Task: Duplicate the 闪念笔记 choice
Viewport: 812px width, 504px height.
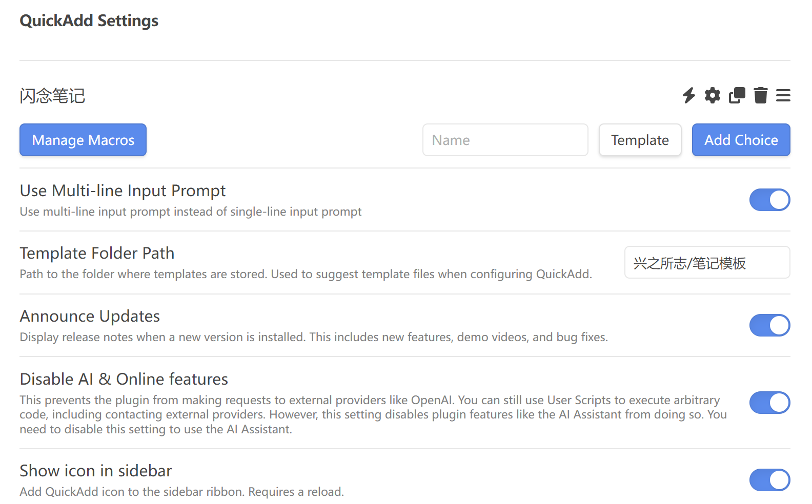Action: 737,95
